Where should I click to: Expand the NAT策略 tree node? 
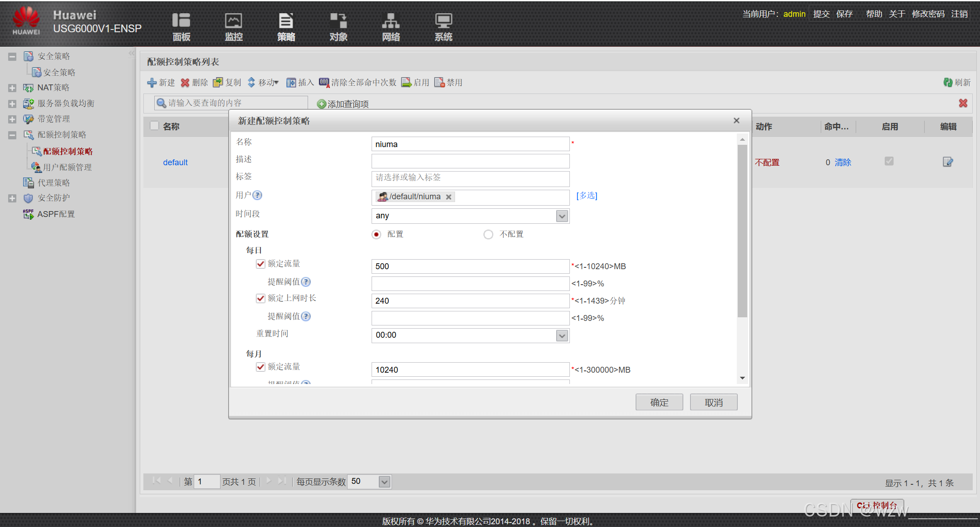[x=12, y=88]
